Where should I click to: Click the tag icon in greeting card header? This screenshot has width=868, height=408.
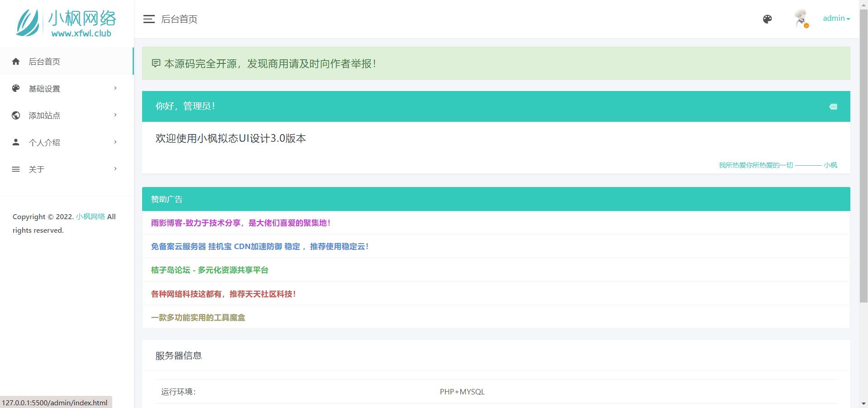pyautogui.click(x=833, y=107)
